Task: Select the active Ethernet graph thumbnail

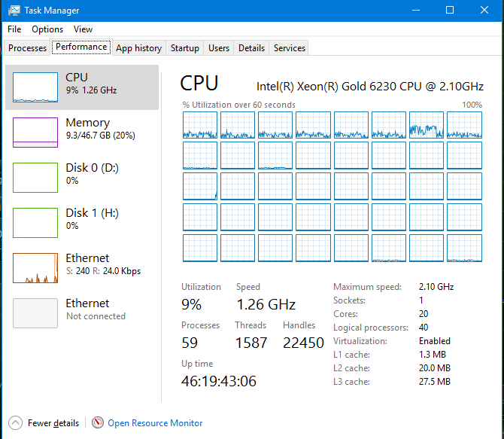Action: click(35, 268)
